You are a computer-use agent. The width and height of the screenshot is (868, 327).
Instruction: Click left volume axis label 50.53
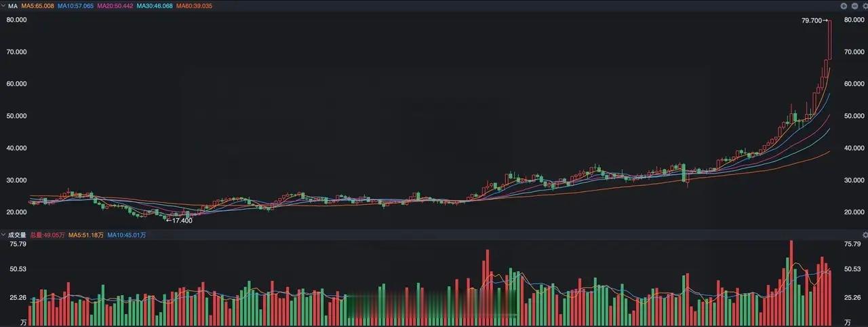pyautogui.click(x=17, y=269)
